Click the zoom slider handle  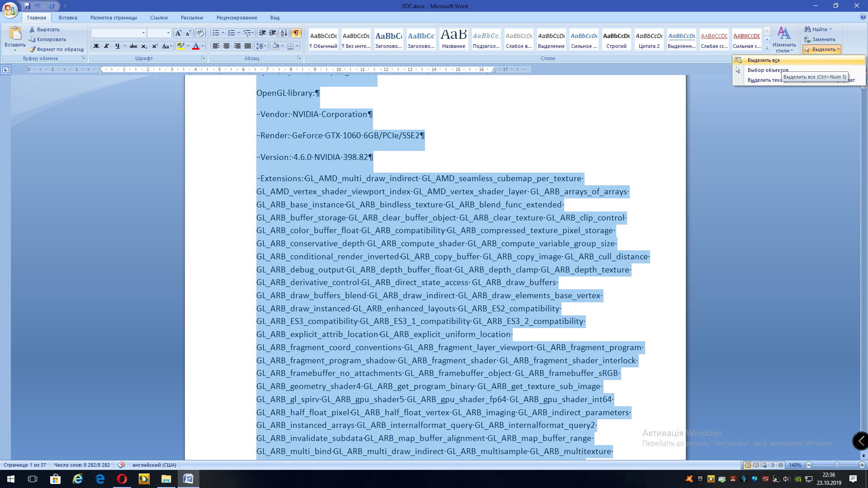[837, 465]
